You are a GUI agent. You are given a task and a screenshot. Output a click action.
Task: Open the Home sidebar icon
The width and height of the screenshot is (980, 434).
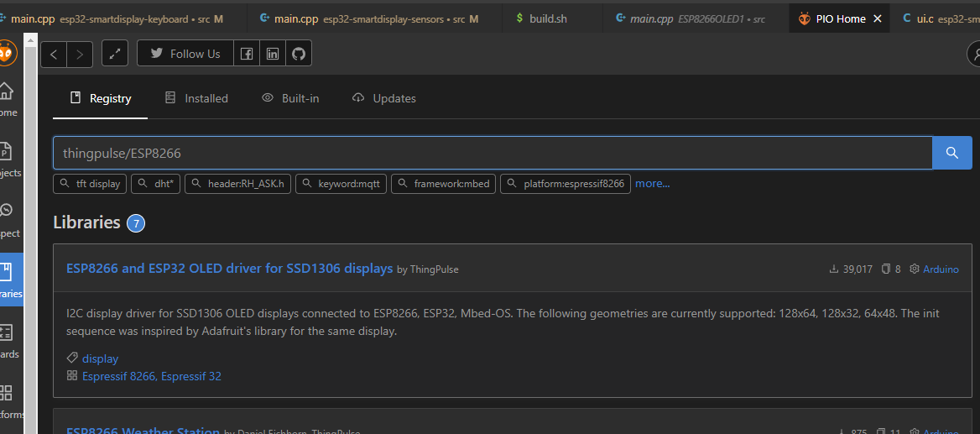pos(6,97)
